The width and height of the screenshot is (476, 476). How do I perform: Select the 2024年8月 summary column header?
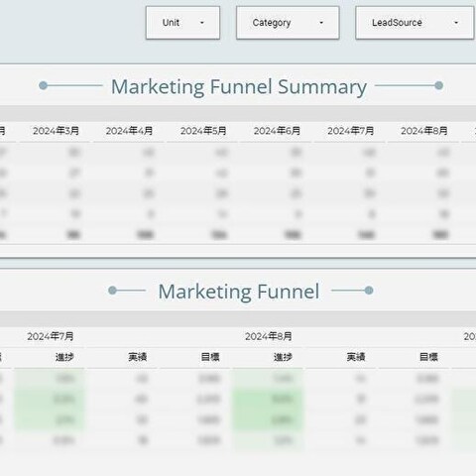(x=424, y=131)
